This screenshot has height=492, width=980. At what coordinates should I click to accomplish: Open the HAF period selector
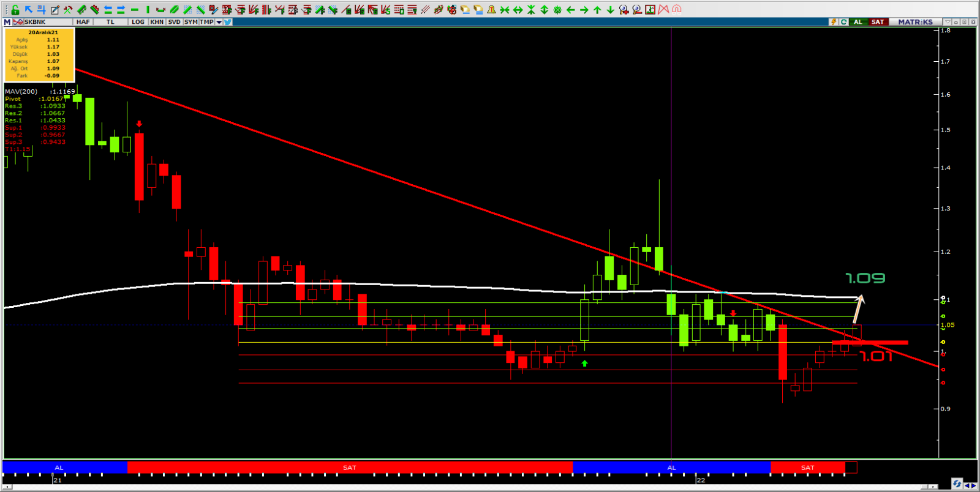click(x=83, y=22)
